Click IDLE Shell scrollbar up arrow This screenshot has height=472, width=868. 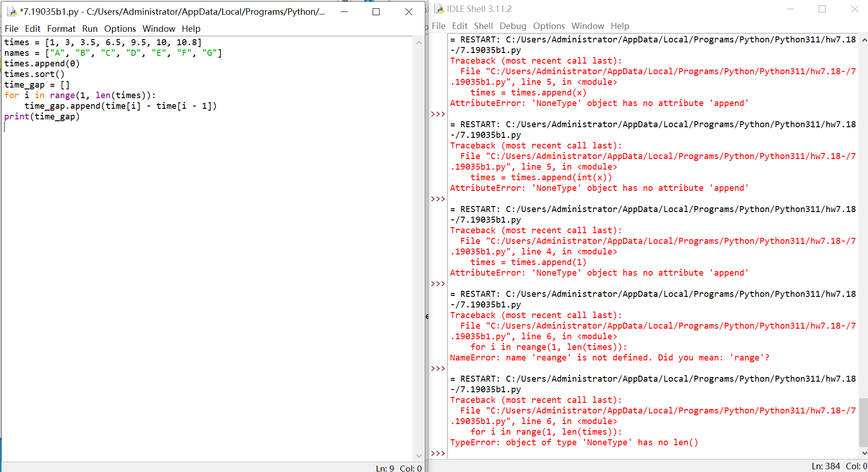pos(864,40)
